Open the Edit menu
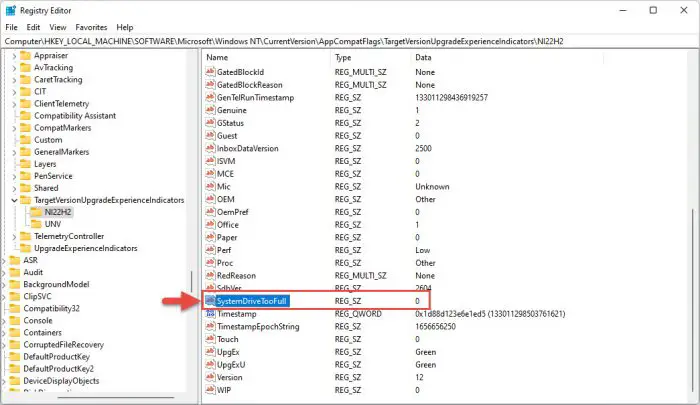 click(x=33, y=27)
